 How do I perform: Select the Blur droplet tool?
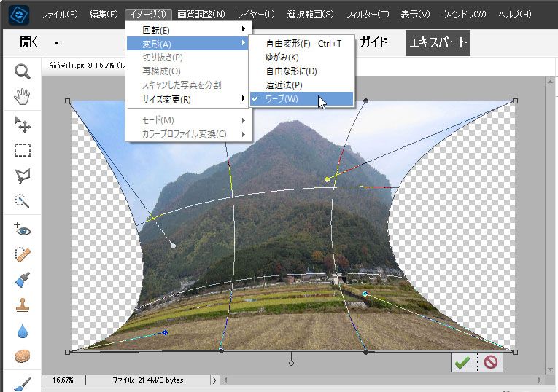click(23, 331)
